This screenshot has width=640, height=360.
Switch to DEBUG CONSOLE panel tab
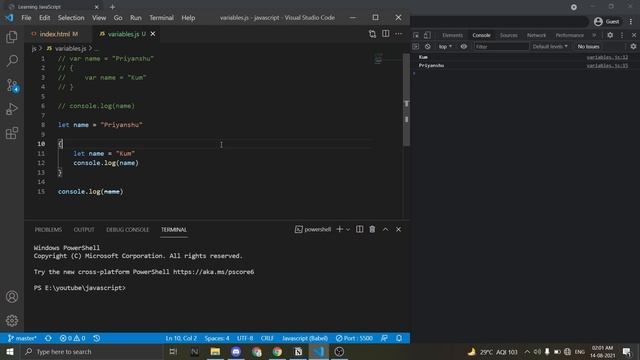[127, 229]
